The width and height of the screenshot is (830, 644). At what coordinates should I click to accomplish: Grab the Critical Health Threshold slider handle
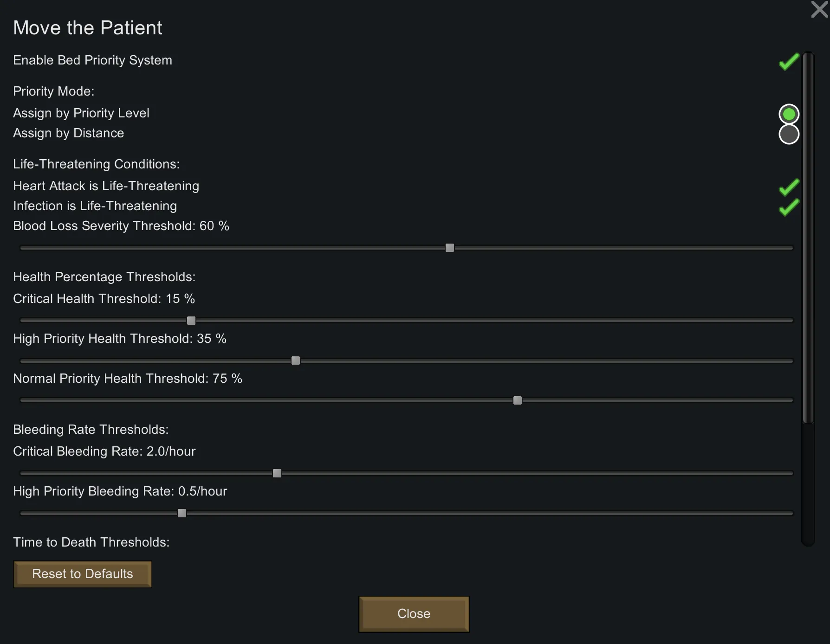tap(191, 321)
